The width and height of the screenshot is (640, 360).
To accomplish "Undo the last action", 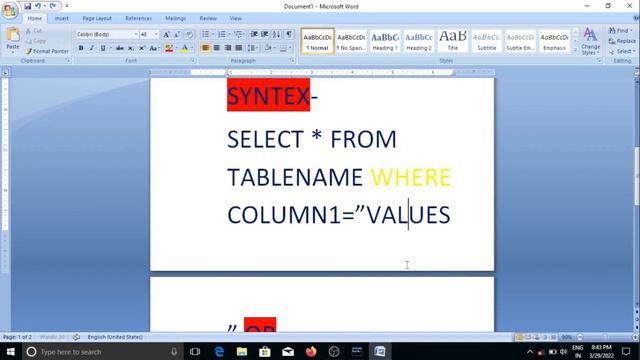I will pyautogui.click(x=38, y=6).
